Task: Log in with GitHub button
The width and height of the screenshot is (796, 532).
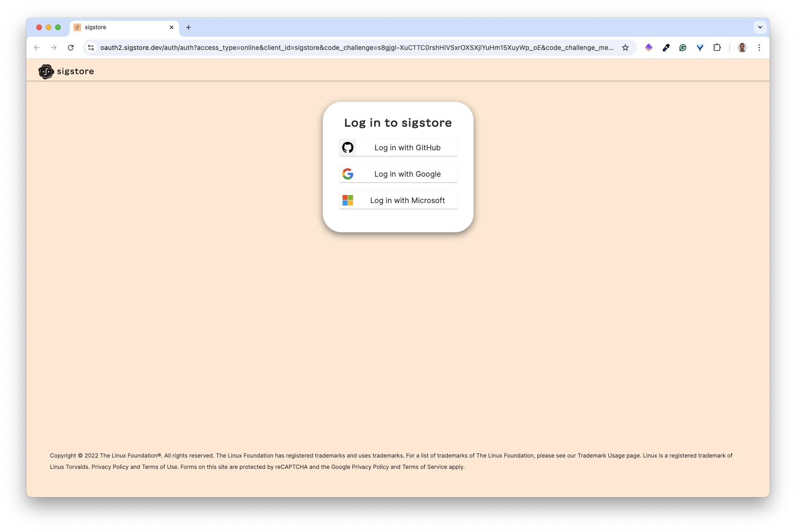Action: click(x=398, y=147)
